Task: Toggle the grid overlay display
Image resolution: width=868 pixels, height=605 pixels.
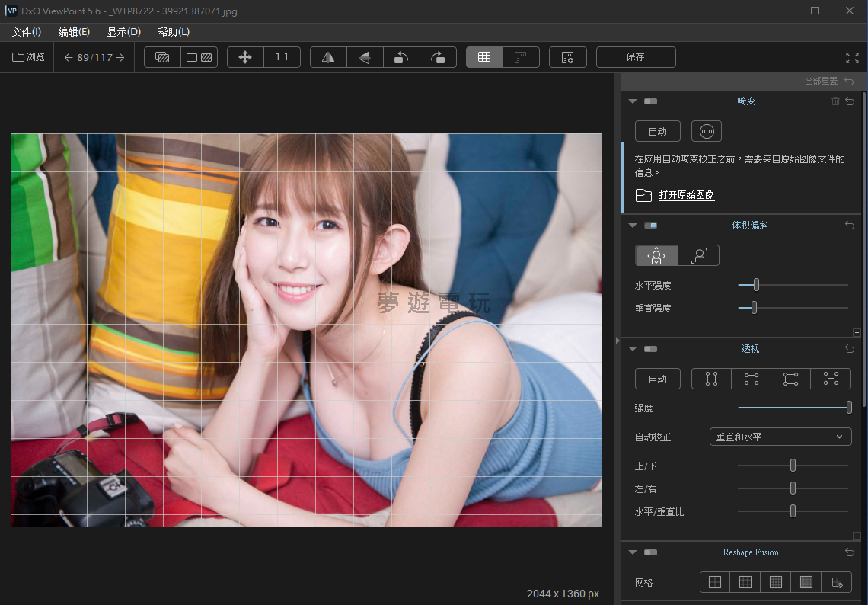Action: pyautogui.click(x=484, y=57)
